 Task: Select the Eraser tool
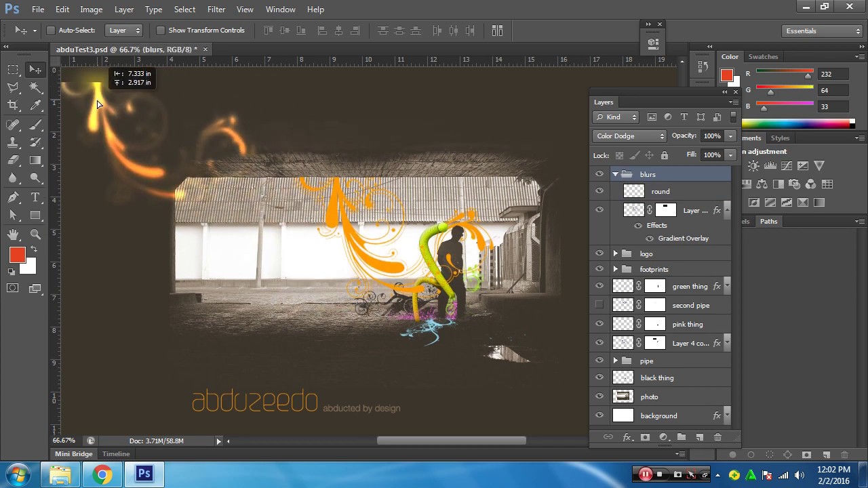(13, 160)
